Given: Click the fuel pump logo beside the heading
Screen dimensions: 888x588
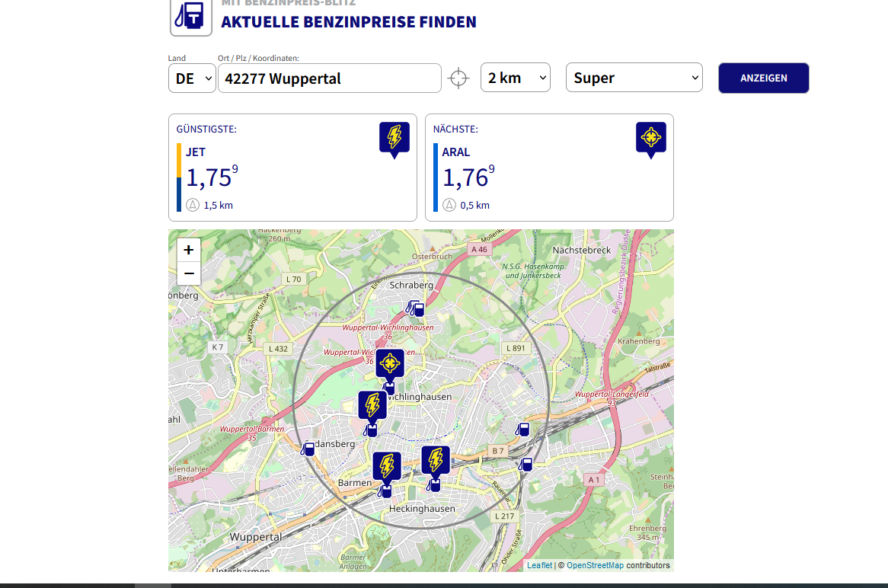Looking at the screenshot, I should (x=191, y=17).
